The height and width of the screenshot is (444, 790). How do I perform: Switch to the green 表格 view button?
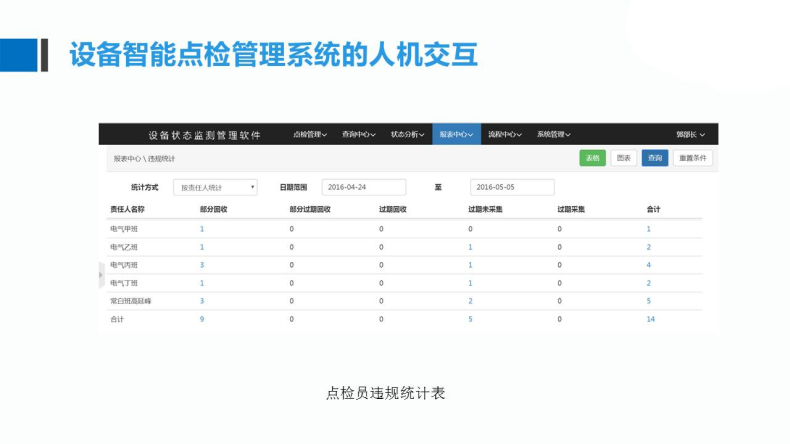(x=593, y=158)
